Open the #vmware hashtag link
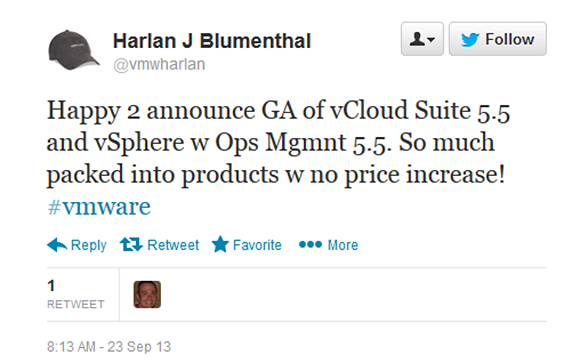 point(99,206)
